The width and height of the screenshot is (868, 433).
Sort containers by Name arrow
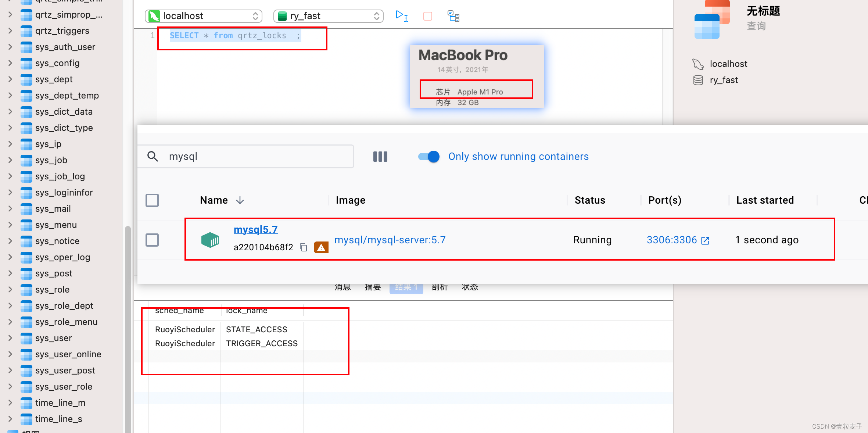click(240, 200)
